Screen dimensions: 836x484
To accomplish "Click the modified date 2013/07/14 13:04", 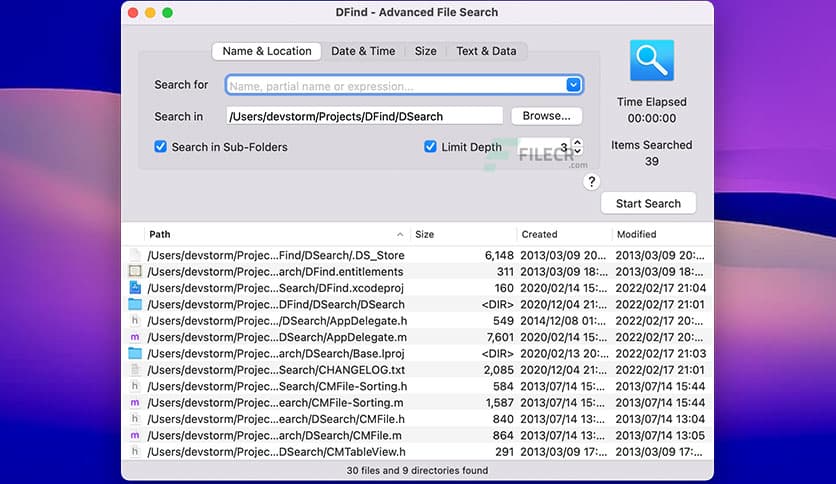I will (660, 419).
